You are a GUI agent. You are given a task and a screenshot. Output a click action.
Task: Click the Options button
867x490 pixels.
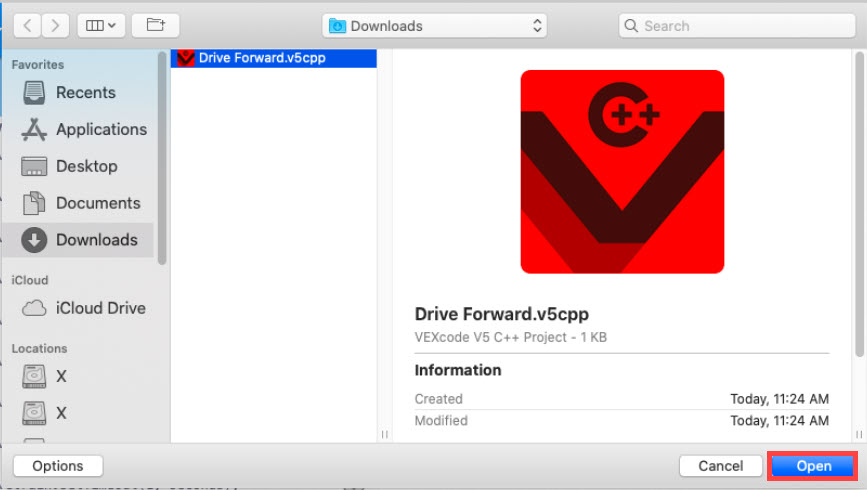[58, 466]
